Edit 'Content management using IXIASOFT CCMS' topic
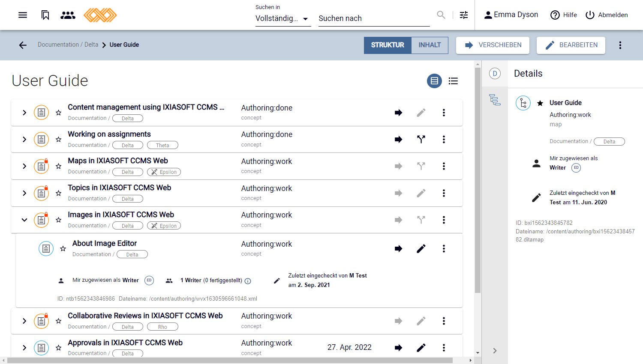The height and width of the screenshot is (364, 643). click(421, 113)
